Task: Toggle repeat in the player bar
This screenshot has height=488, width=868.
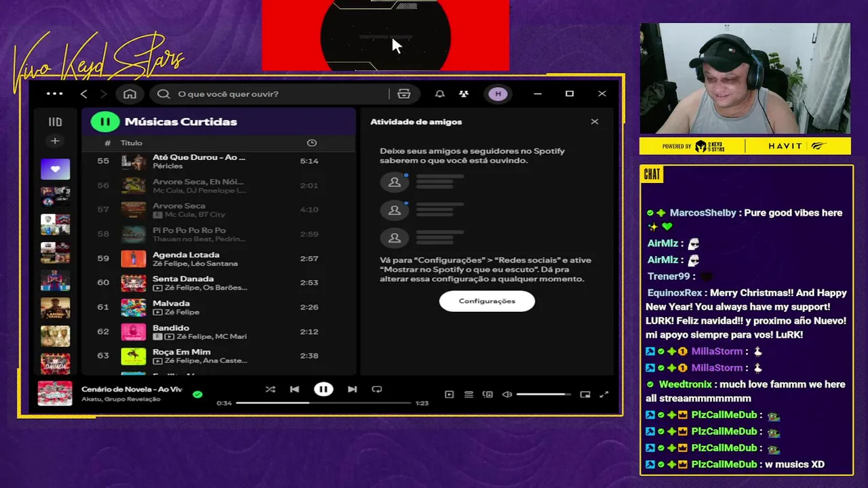Action: tap(377, 389)
